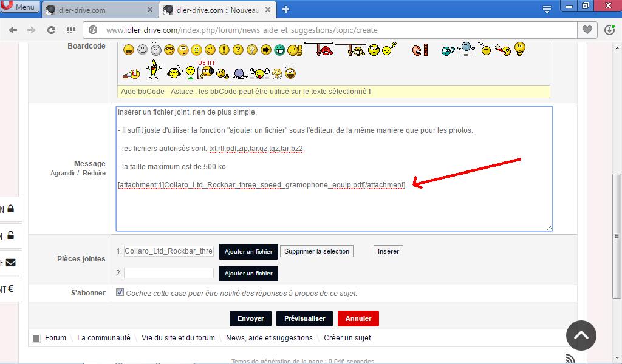Open the downloads arrow icon
Screen dimensions: 622x364
(610, 30)
